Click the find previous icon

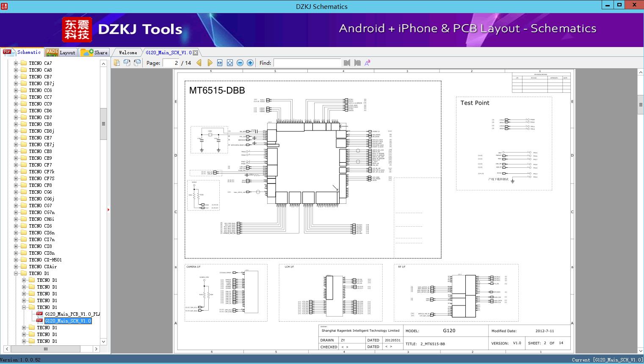[347, 63]
